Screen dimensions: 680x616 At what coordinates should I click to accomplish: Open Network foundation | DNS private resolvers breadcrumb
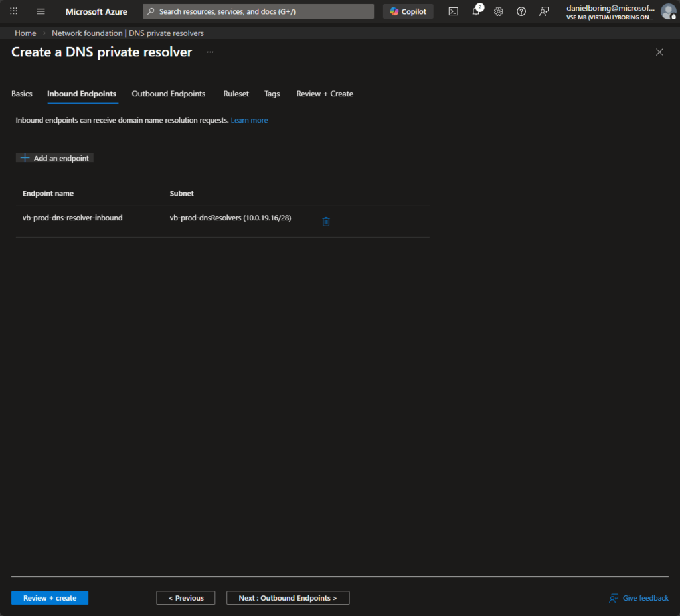[x=127, y=33]
